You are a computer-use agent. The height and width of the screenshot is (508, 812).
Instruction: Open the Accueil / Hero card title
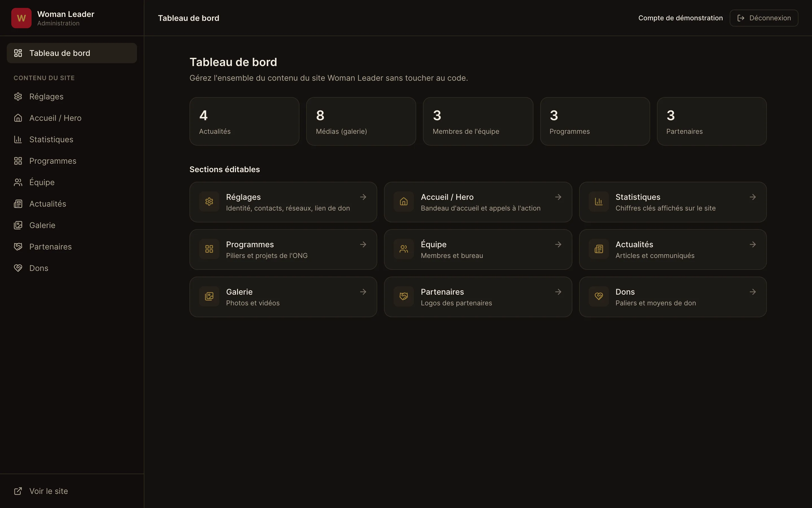point(447,197)
